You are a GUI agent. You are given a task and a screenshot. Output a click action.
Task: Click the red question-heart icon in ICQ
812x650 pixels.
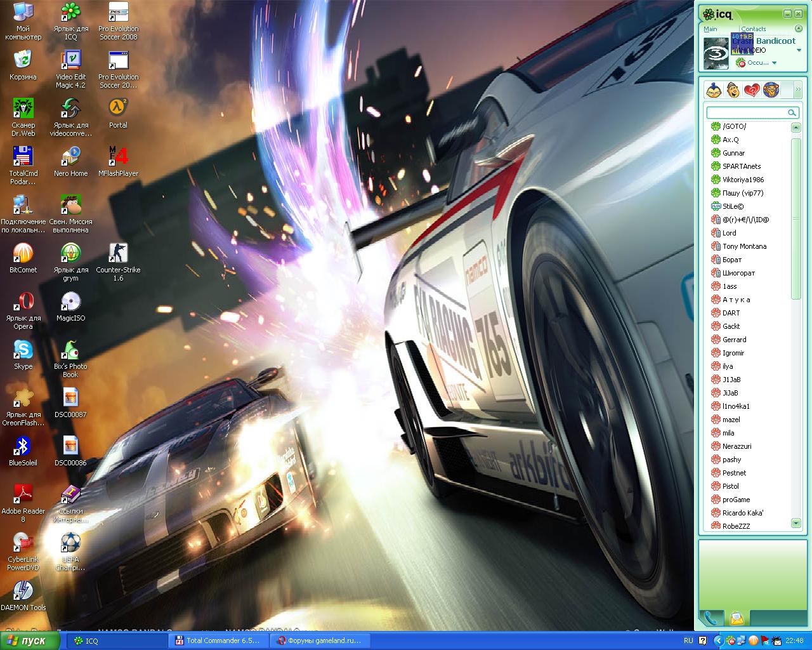[x=752, y=90]
